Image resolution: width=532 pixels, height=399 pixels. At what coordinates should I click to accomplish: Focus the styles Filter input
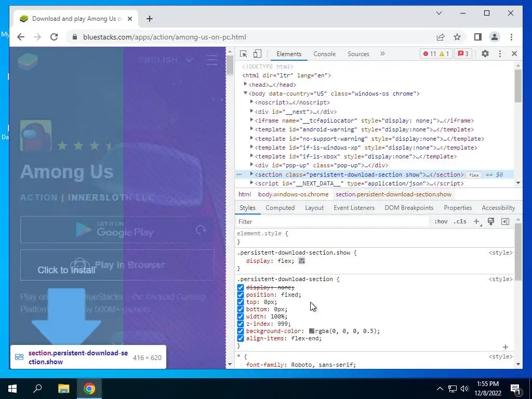[x=332, y=221]
